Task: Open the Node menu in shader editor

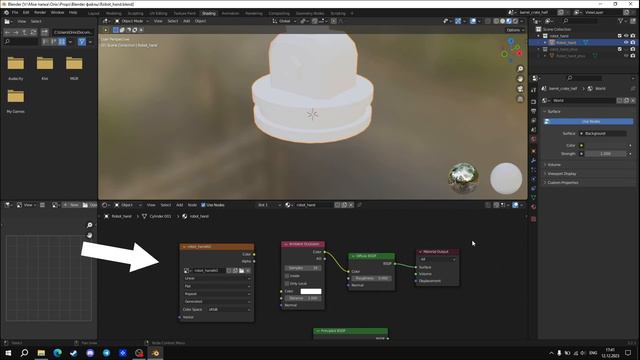Action: (x=192, y=205)
